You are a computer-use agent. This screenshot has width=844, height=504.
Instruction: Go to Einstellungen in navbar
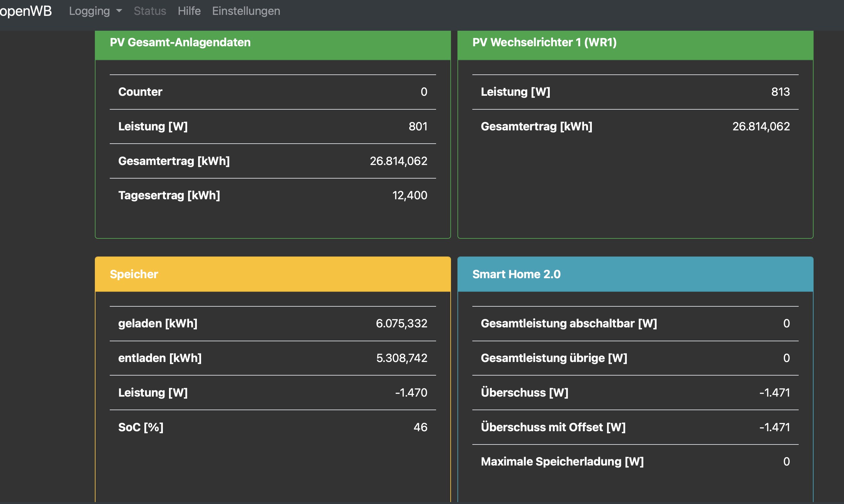click(246, 11)
